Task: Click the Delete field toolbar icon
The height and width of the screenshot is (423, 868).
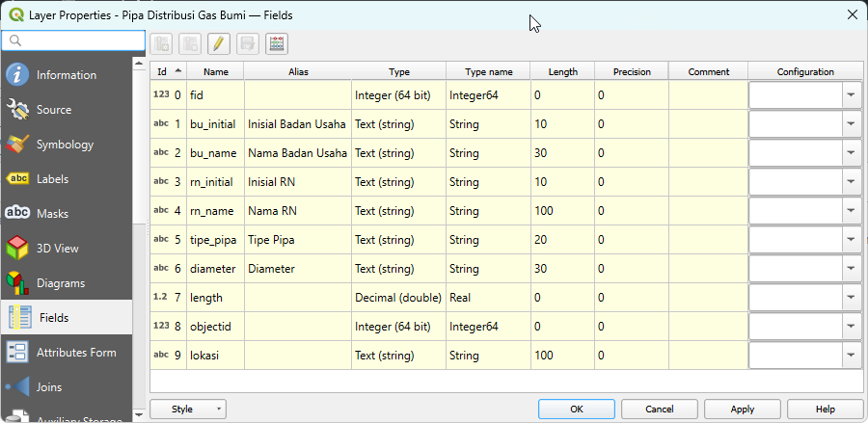Action: tap(190, 43)
